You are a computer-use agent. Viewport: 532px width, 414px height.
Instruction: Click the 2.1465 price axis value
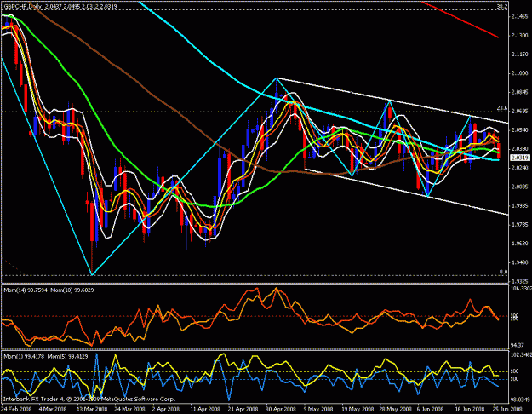point(519,16)
